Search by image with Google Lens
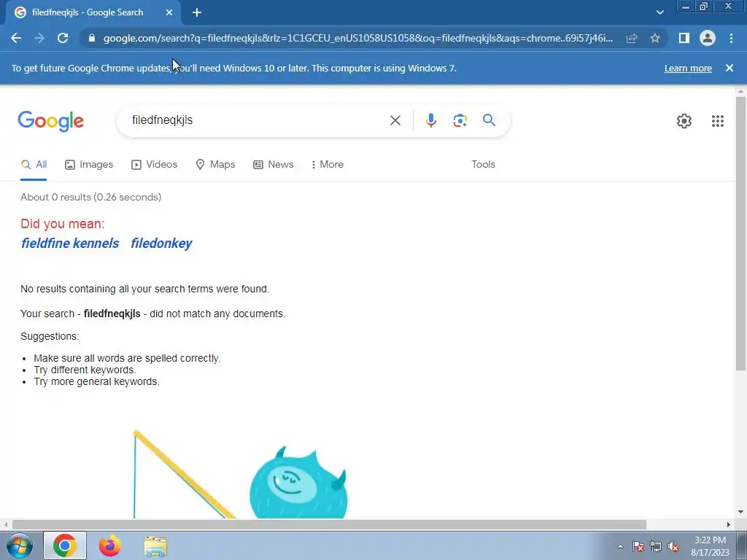747x560 pixels. 460,120
